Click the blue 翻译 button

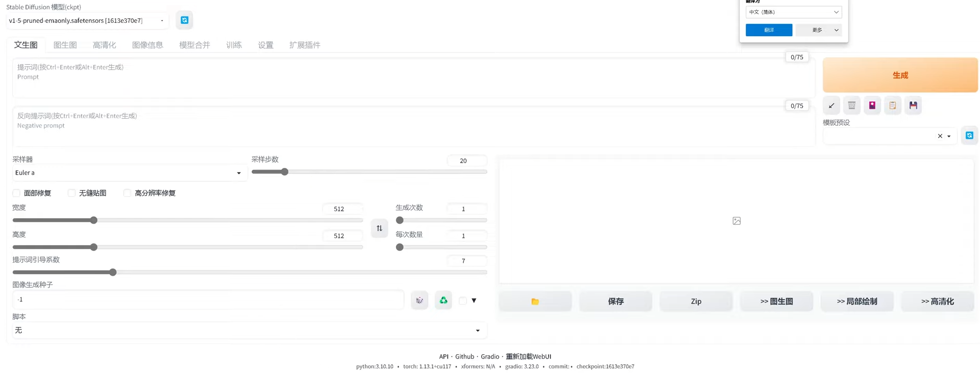(x=769, y=30)
